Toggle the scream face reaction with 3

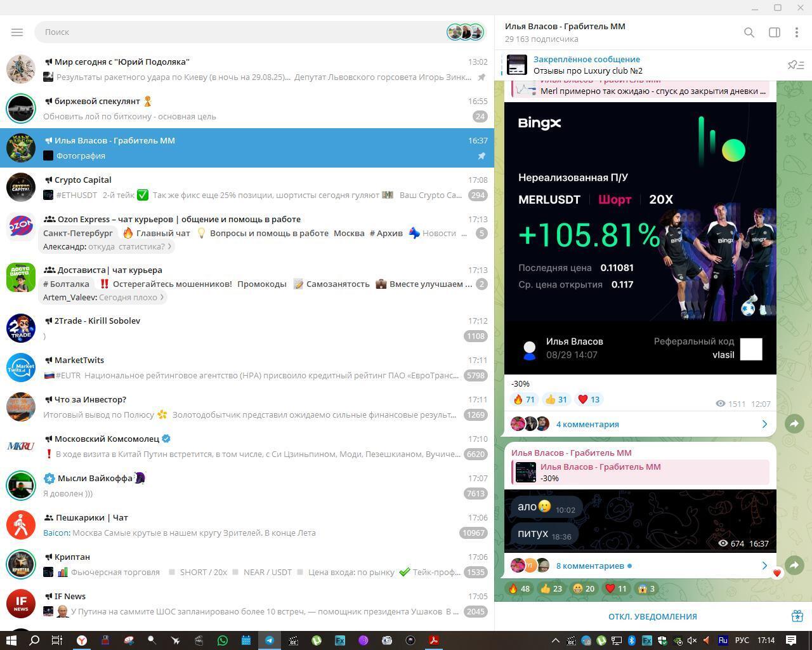click(647, 588)
